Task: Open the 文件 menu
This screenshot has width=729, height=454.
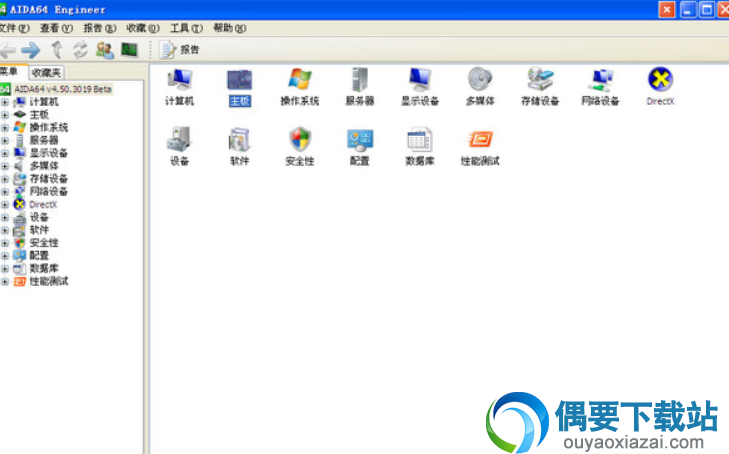Action: 14,28
